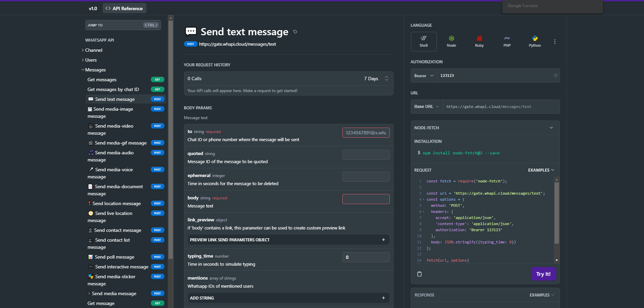This screenshot has width=644, height=308.
Task: Click scroll-down arrow in code panel
Action: (557, 260)
